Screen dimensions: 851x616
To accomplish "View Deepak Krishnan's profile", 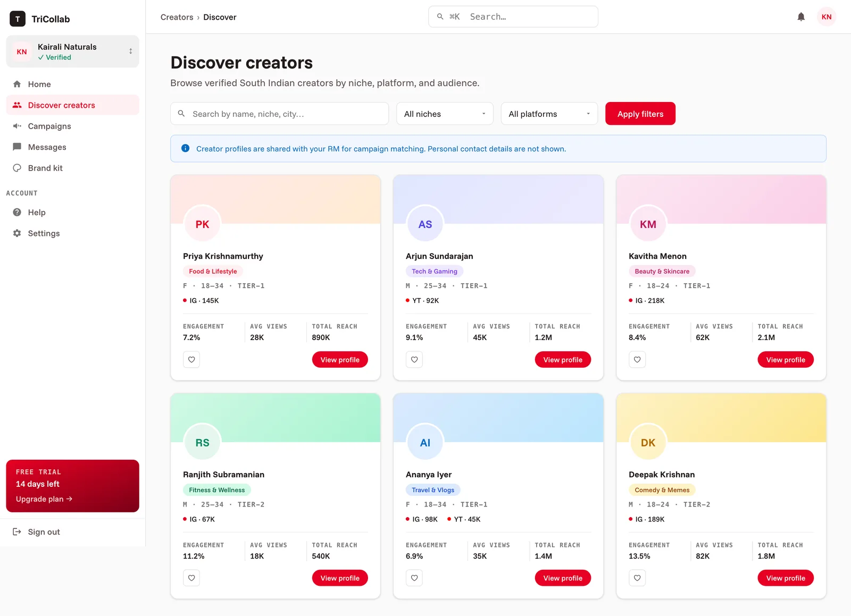I will [x=786, y=578].
